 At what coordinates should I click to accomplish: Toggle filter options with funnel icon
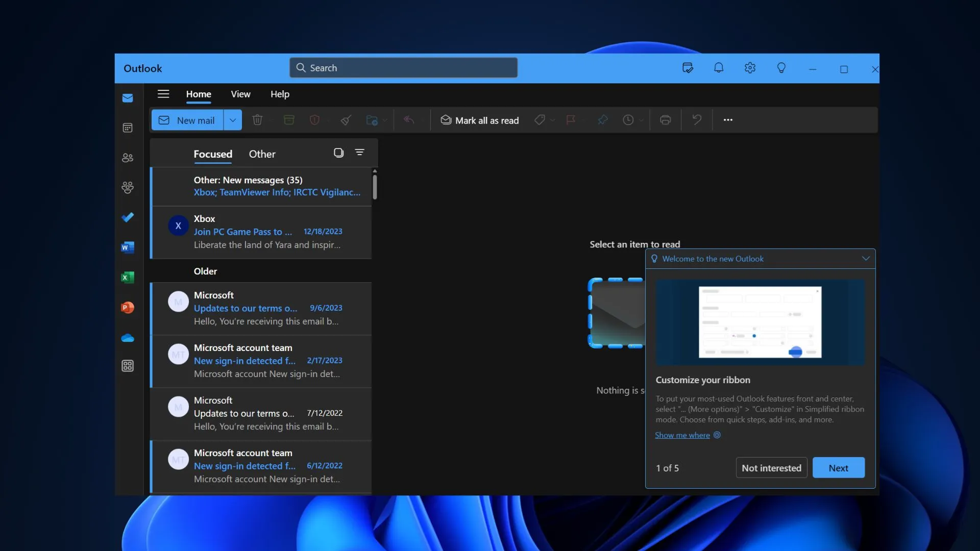(x=359, y=153)
